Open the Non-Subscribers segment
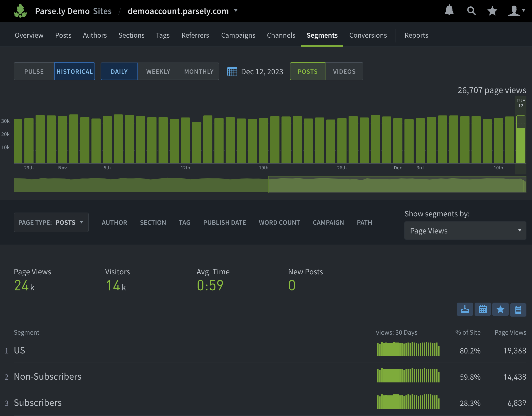The width and height of the screenshot is (532, 416). click(x=48, y=376)
